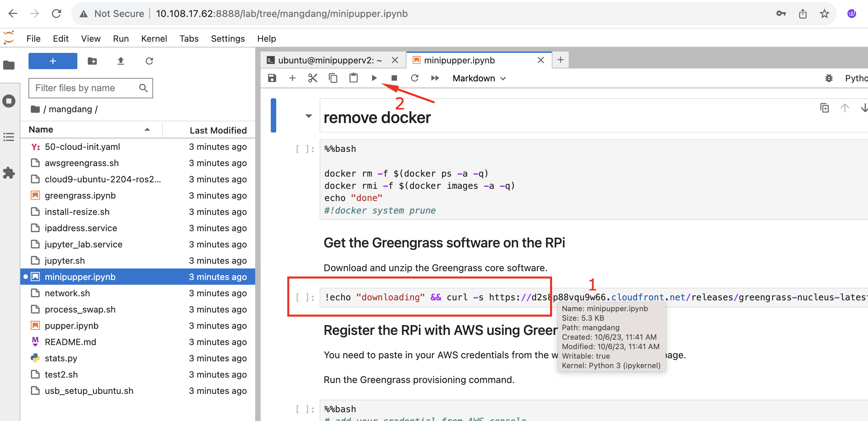Screen dimensions: 868x421
Task: Sort files by the Name column header
Action: 41,129
